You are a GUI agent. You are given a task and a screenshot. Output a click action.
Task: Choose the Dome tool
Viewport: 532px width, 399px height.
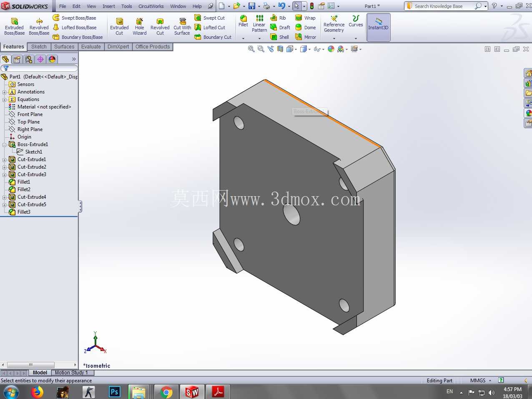pyautogui.click(x=306, y=28)
